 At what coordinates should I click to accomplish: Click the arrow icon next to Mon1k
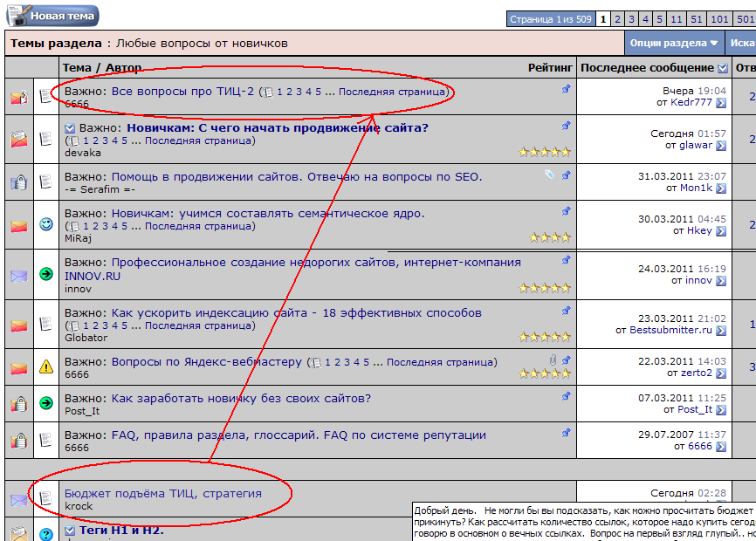(721, 188)
